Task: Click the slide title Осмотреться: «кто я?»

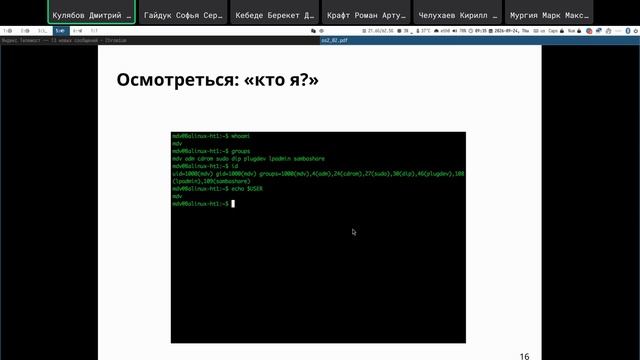Action: [218, 80]
